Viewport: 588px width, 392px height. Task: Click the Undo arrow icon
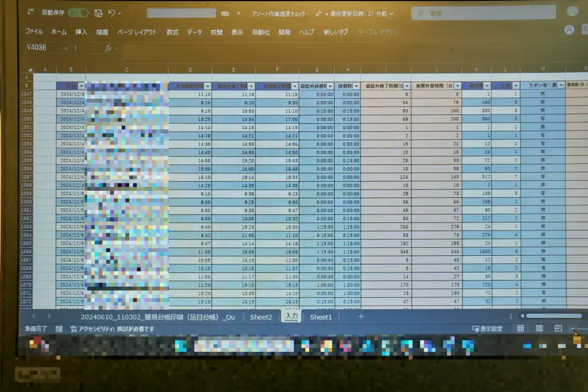(x=111, y=13)
